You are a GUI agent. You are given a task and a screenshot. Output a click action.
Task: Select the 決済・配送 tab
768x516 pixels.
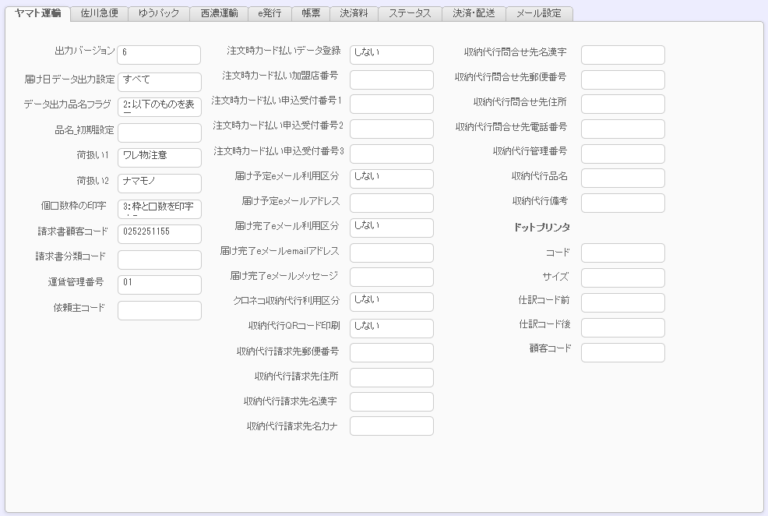[472, 13]
